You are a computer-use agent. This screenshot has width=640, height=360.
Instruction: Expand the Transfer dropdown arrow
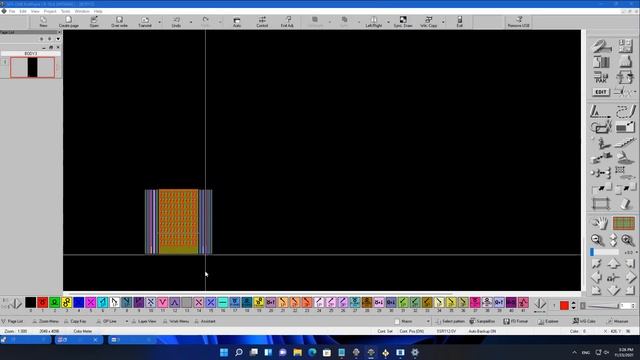[x=160, y=22]
